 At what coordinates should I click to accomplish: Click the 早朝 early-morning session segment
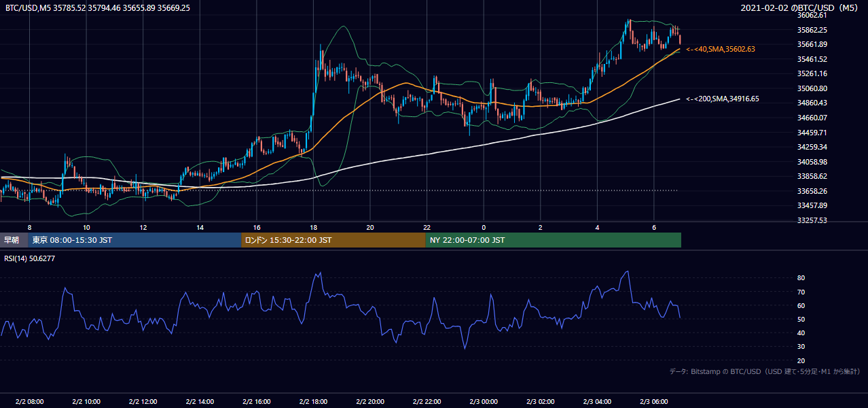click(x=14, y=240)
